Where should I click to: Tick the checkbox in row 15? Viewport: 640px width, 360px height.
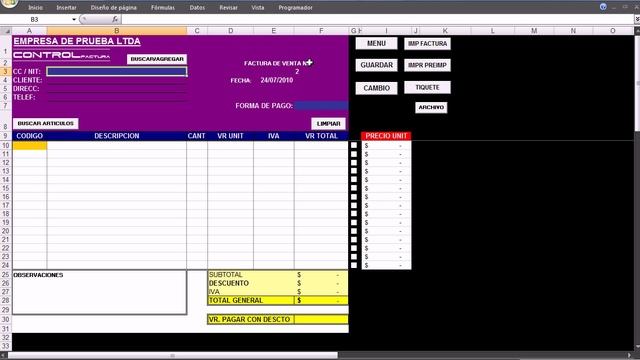tap(354, 188)
